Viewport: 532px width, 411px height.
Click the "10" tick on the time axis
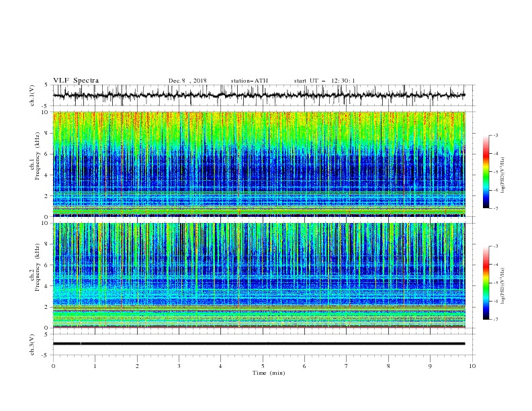(472, 366)
